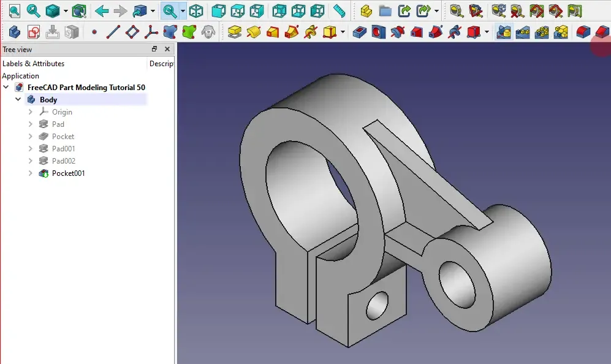Select the Pad tool in toolbar
The image size is (611, 364).
click(x=234, y=32)
